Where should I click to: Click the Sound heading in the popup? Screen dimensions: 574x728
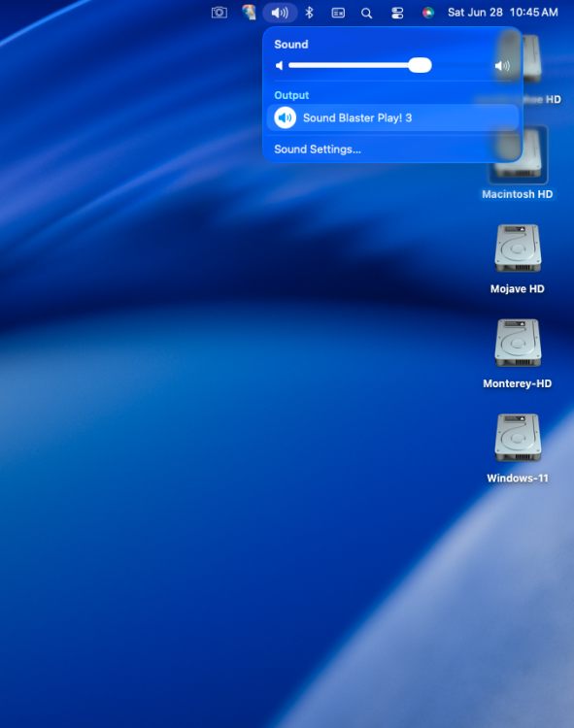click(291, 44)
